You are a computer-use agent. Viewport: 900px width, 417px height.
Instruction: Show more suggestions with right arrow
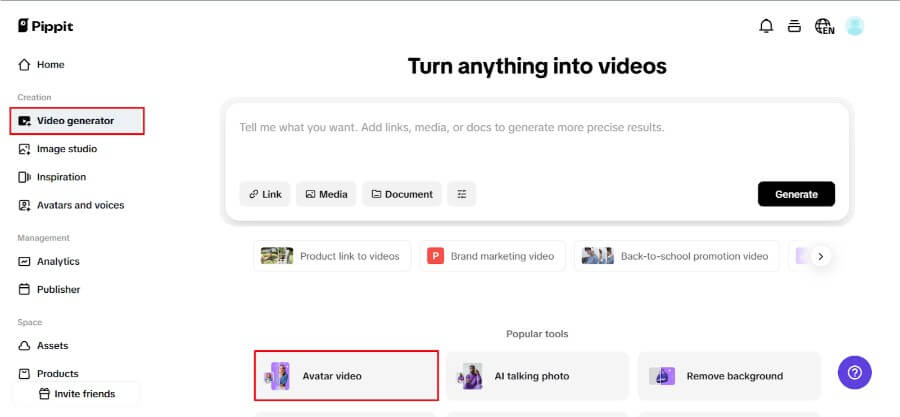[821, 256]
